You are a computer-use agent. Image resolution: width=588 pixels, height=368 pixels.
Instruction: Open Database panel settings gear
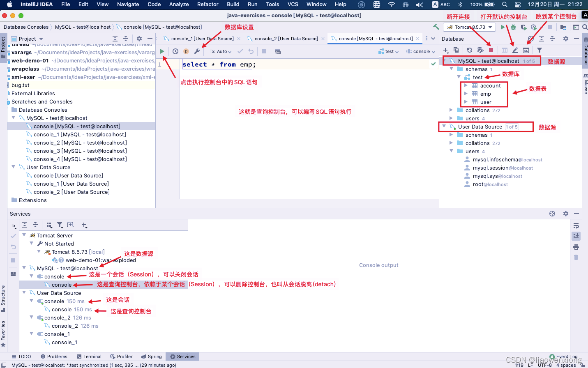click(x=566, y=39)
